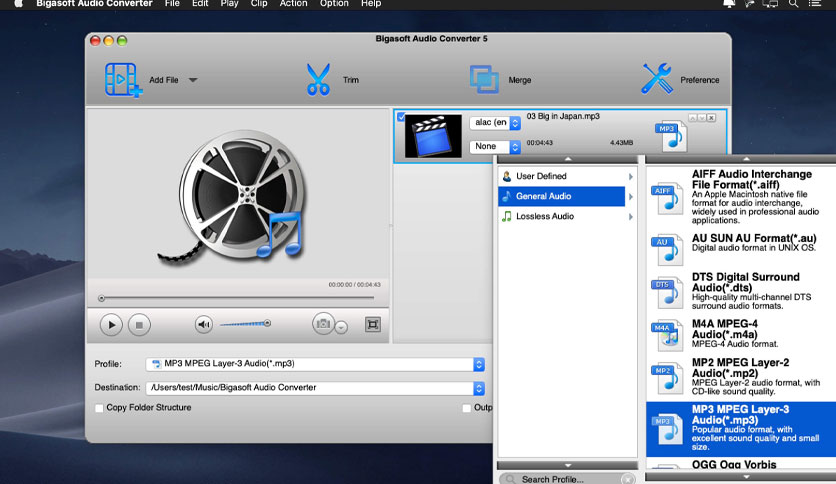Click the clapperboard thumbnail of the file

(433, 136)
